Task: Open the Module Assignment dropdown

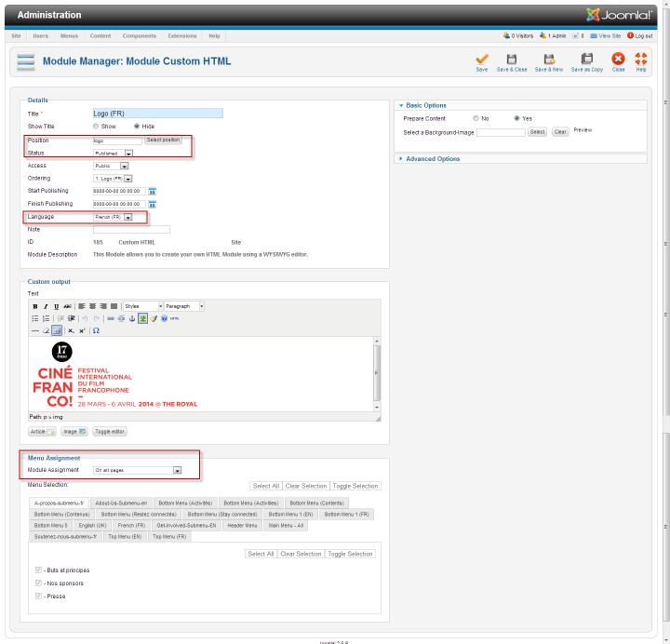Action: (137, 470)
